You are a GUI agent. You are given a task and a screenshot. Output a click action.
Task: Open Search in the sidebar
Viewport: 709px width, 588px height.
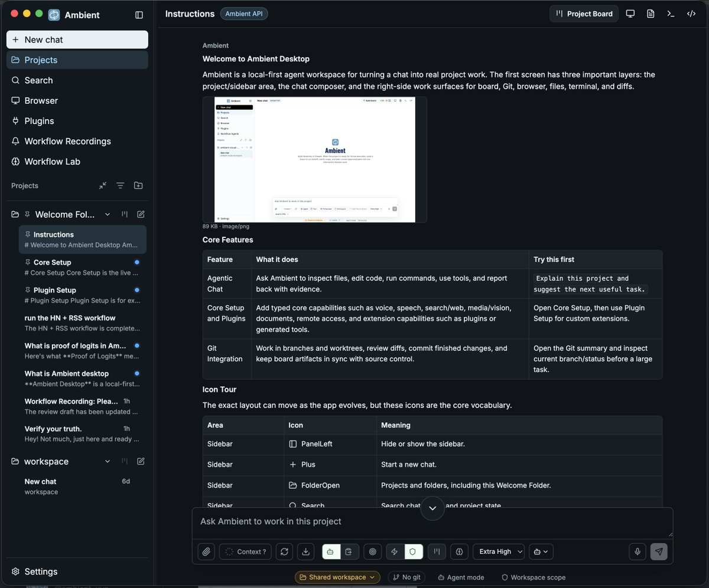point(77,80)
